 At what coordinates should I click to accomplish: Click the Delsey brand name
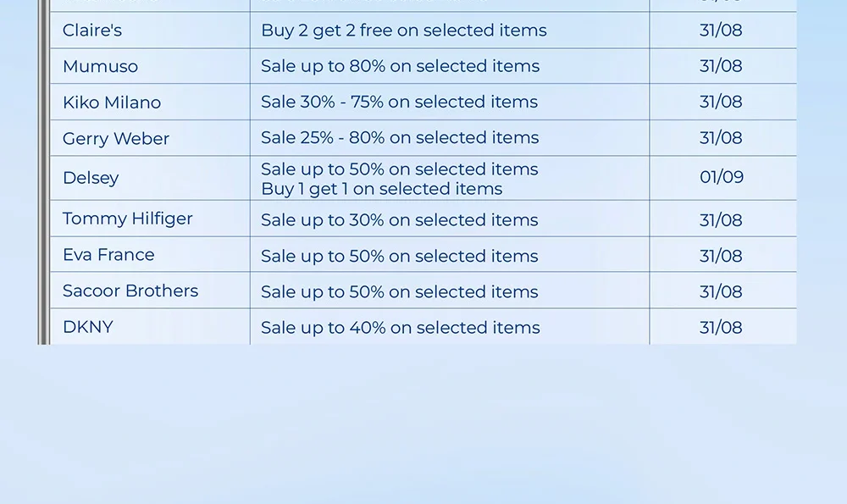91,178
